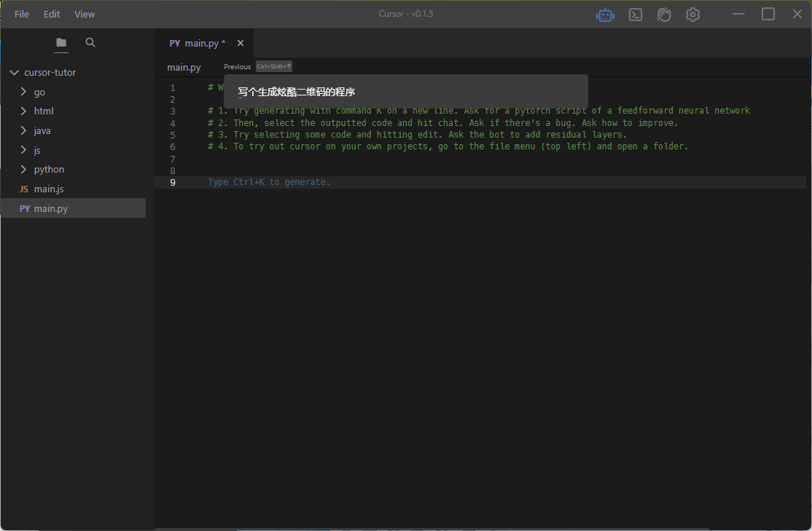Screen dimensions: 812x531
Task: Click the waving hand feedback icon
Action: click(663, 15)
